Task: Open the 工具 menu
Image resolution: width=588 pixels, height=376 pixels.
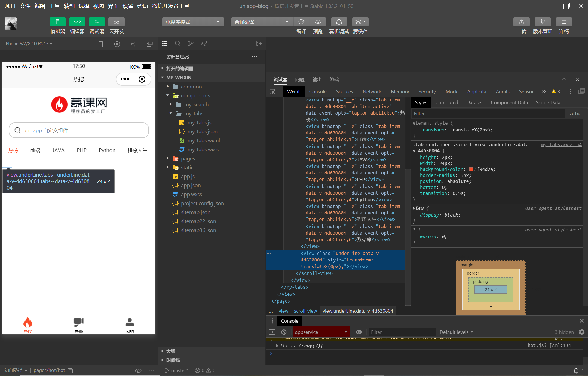Action: point(54,6)
